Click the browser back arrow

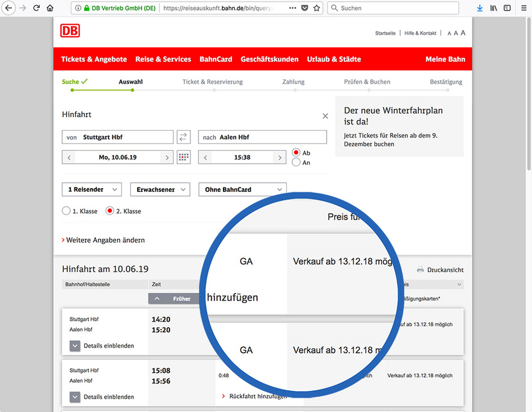point(8,8)
